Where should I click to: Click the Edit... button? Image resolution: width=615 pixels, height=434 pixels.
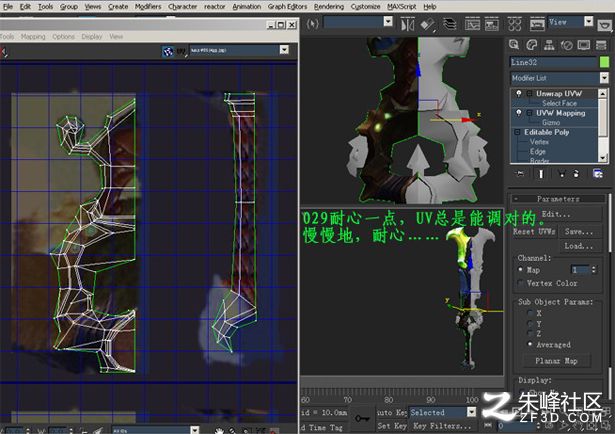pos(557,215)
